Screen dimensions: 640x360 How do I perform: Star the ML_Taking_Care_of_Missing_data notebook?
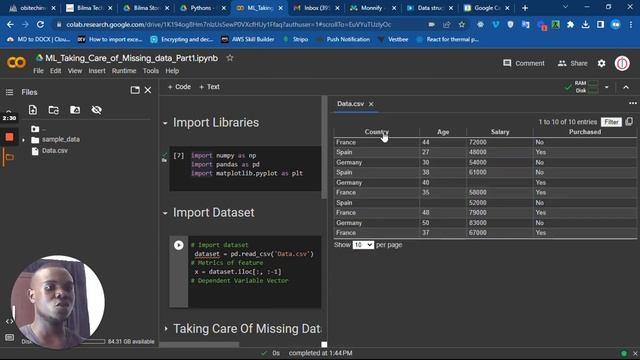coord(230,58)
